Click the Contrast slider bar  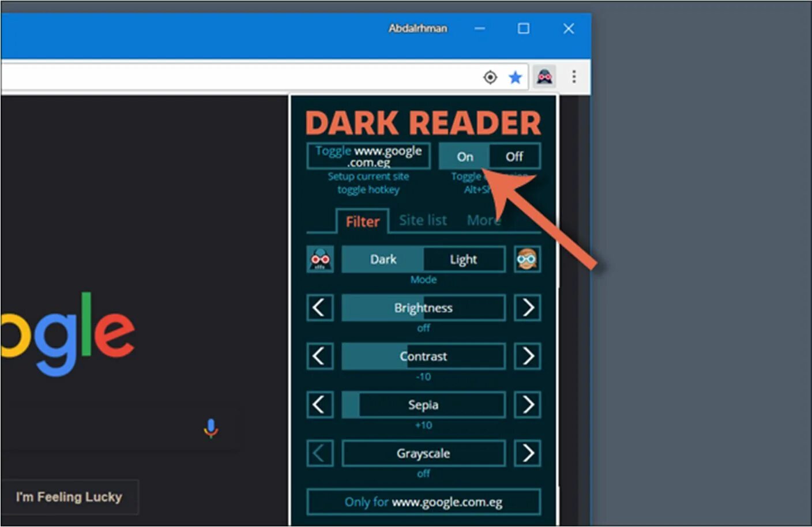point(423,356)
